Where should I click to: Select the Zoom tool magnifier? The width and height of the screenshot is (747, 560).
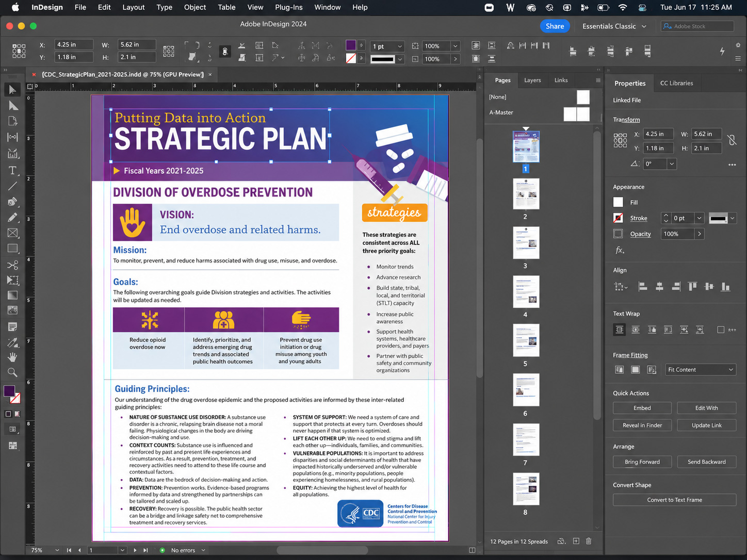pyautogui.click(x=13, y=372)
